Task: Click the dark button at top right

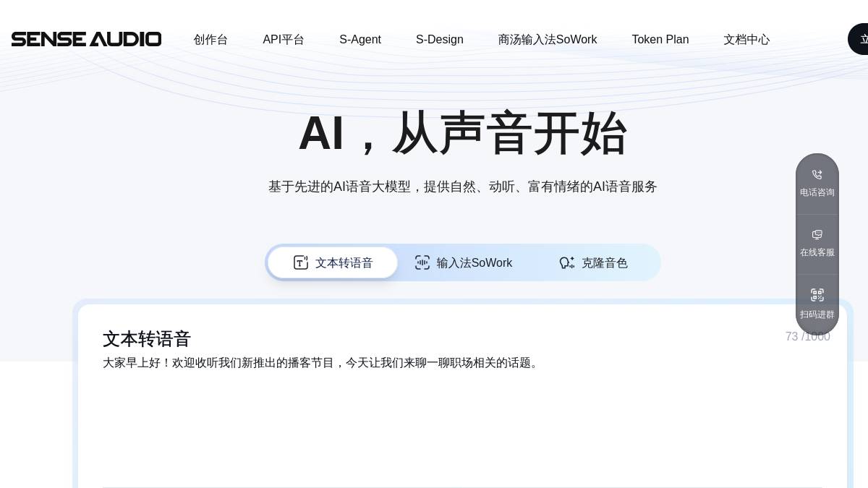Action: tap(859, 39)
